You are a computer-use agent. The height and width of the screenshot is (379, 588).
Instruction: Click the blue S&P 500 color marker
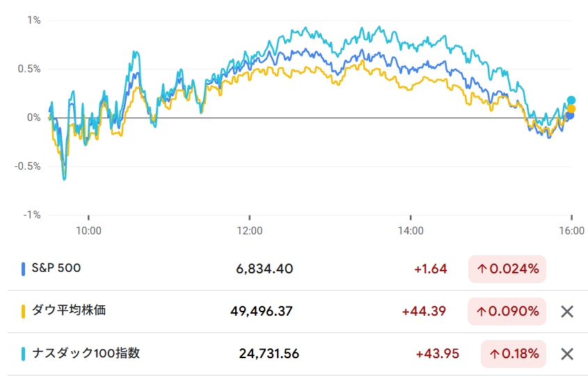[24, 268]
